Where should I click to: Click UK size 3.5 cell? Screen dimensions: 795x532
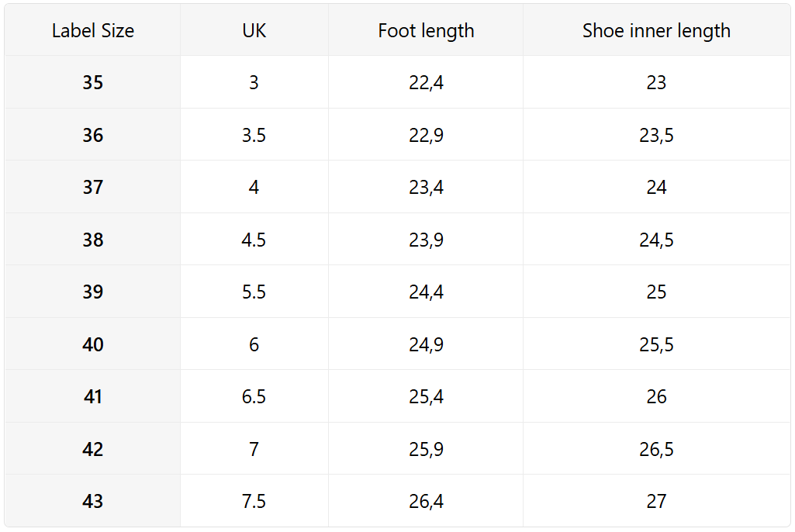[x=254, y=135]
